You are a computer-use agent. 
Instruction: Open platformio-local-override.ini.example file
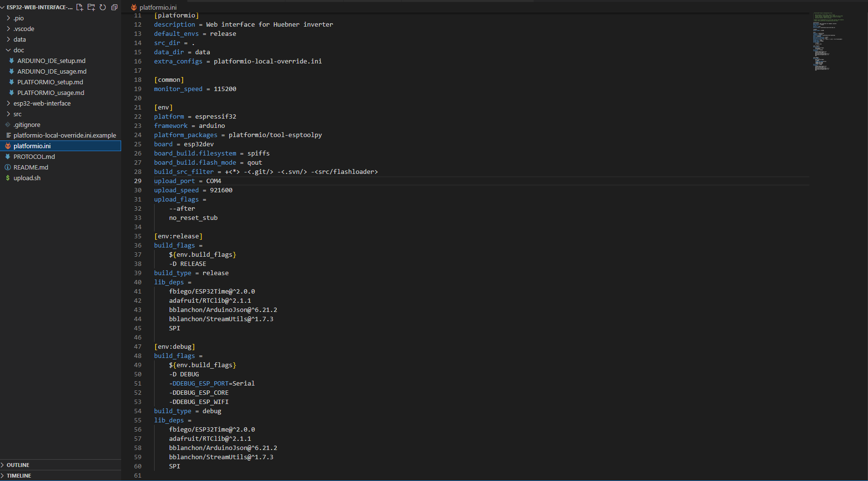tap(64, 135)
